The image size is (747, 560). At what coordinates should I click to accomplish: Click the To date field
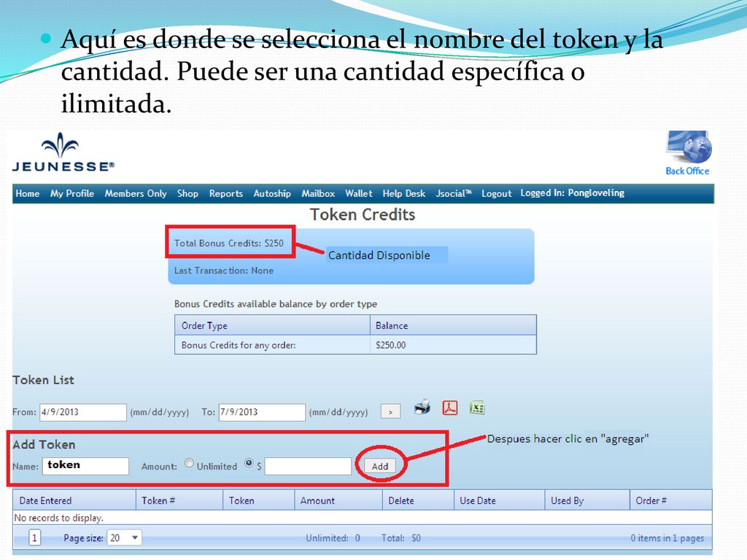pos(262,413)
